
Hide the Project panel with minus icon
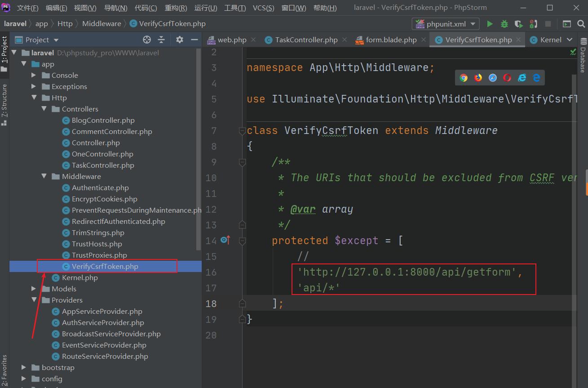coord(195,40)
